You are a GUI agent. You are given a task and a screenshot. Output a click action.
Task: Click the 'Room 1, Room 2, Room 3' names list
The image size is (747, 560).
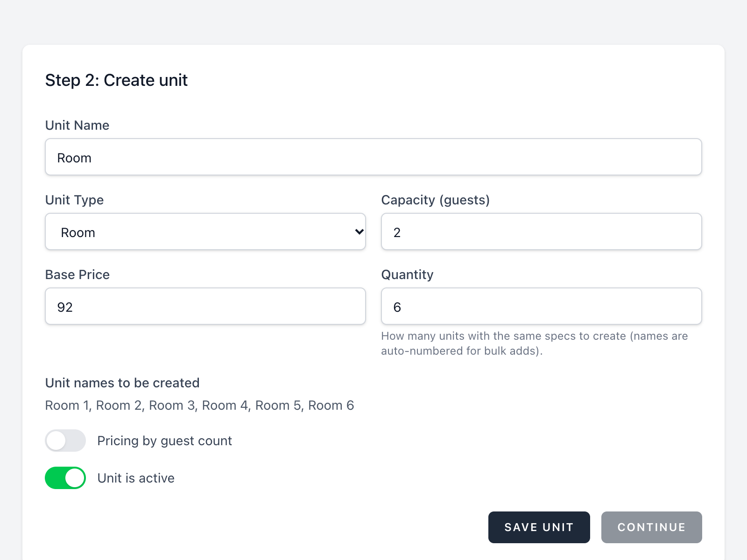click(x=199, y=406)
